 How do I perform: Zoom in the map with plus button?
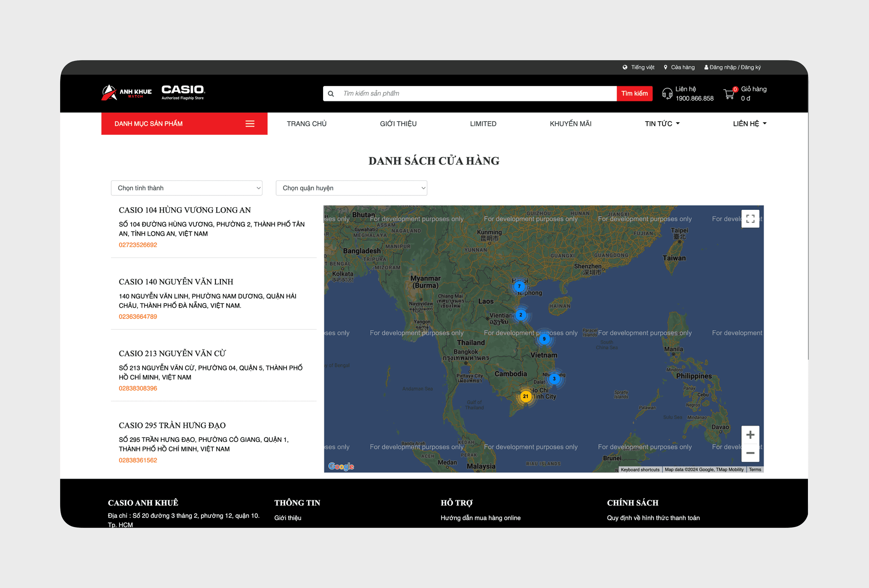(x=750, y=435)
